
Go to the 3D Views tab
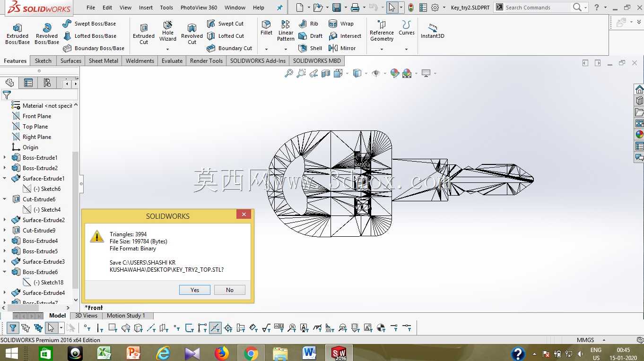(86, 316)
